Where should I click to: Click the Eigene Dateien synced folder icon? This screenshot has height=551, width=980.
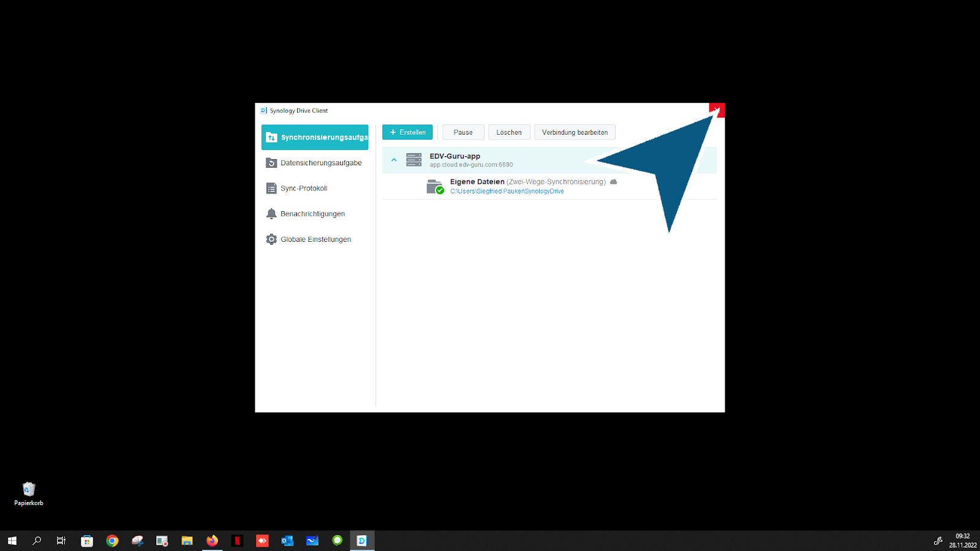435,187
